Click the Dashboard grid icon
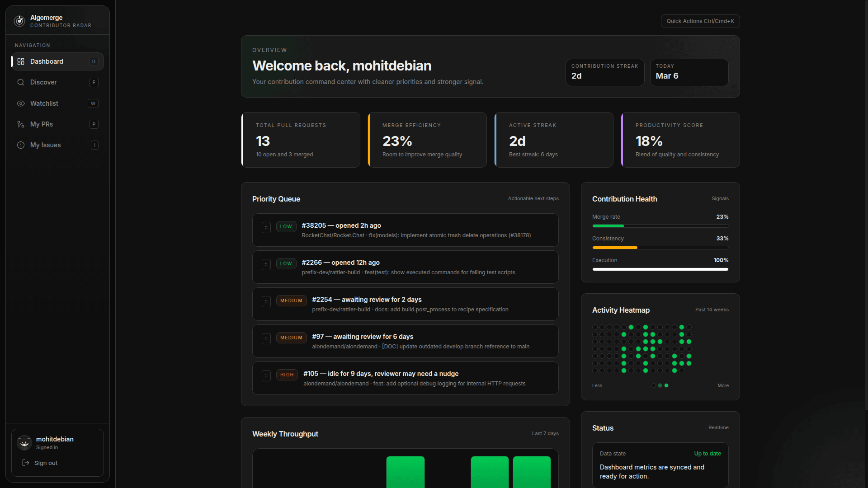The width and height of the screenshot is (868, 488). coord(21,61)
